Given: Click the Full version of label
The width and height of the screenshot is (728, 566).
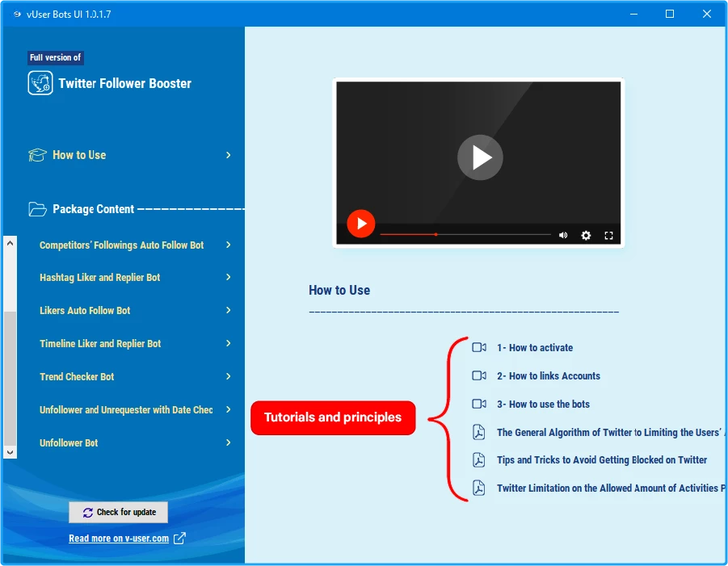Looking at the screenshot, I should tap(55, 57).
